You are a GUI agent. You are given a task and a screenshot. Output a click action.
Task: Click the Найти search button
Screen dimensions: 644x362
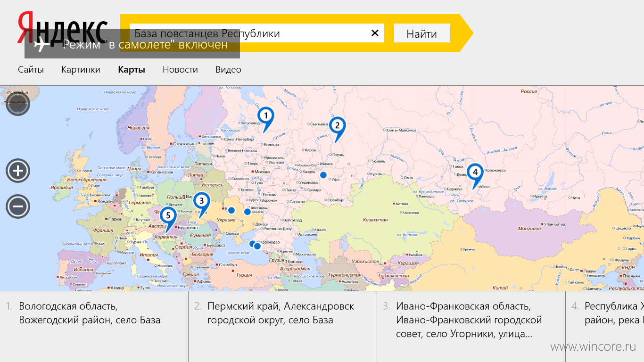(422, 33)
